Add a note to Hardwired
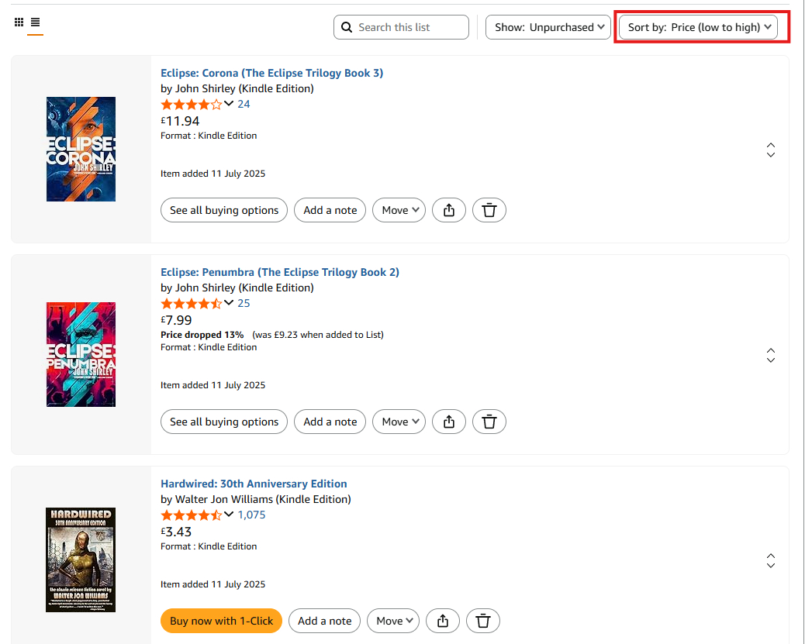Image resolution: width=812 pixels, height=644 pixels. point(324,621)
